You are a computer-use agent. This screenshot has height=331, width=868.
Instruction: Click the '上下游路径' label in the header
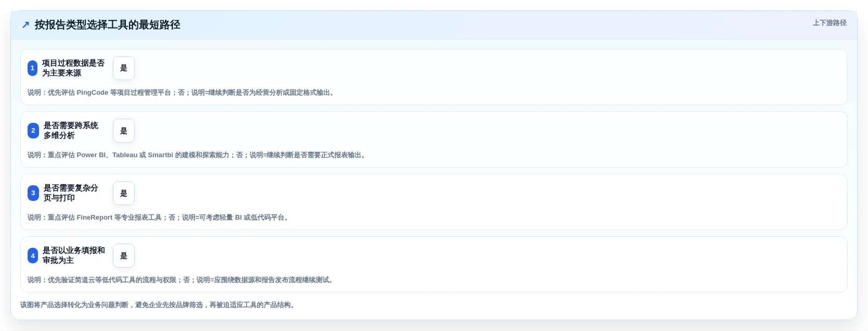click(830, 23)
